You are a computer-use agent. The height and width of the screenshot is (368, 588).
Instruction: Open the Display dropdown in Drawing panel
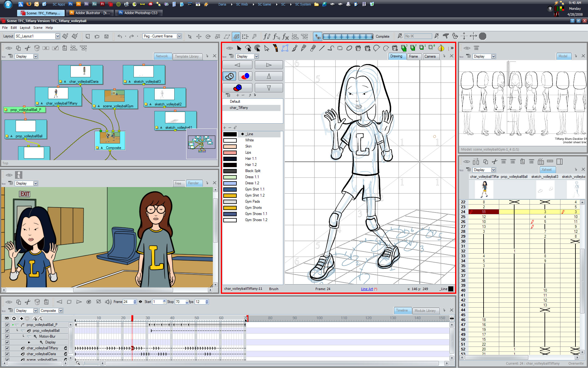coord(247,56)
